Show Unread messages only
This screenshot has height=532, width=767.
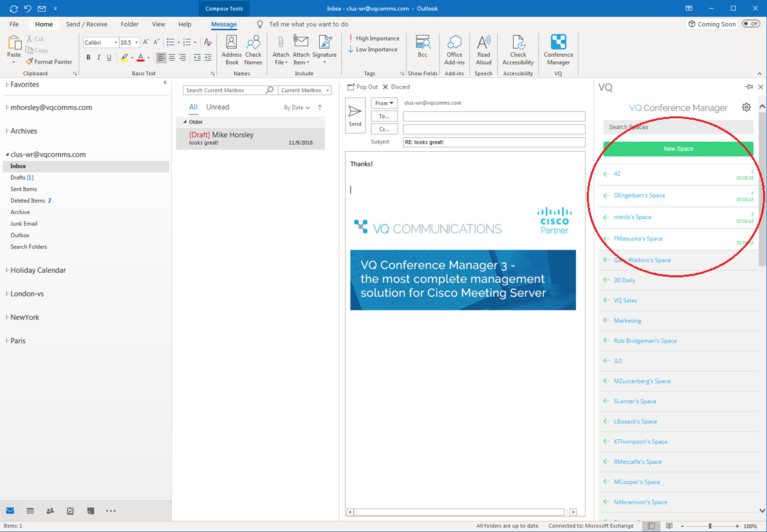(x=217, y=107)
